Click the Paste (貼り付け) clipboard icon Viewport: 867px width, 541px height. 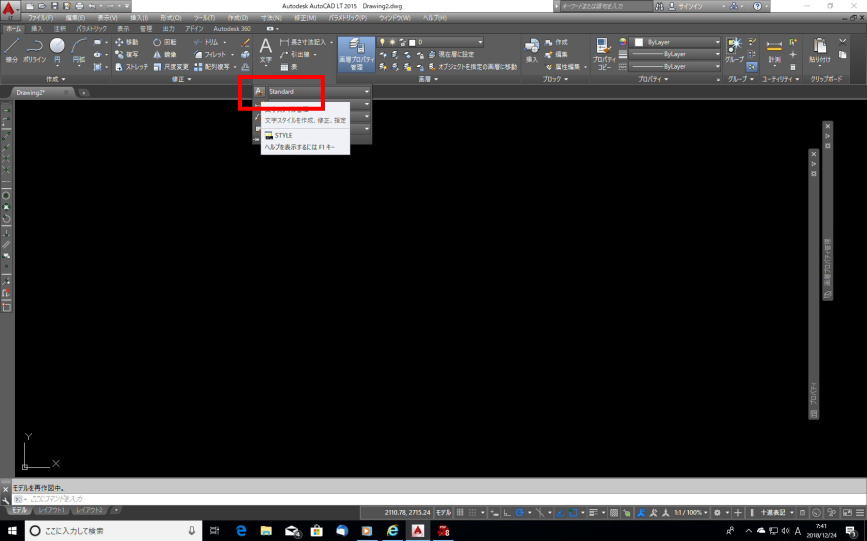[x=819, y=50]
